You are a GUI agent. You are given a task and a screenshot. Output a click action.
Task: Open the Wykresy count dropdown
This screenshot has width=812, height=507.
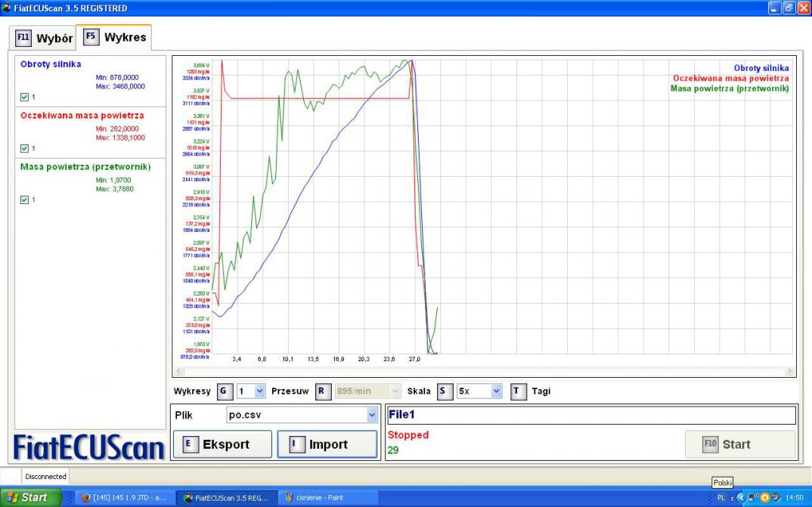click(x=259, y=391)
